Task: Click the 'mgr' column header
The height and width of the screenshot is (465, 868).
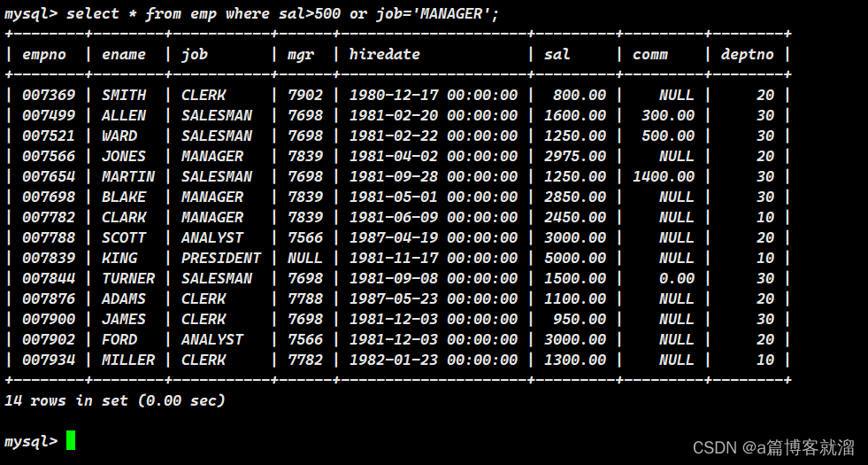Action: [301, 55]
